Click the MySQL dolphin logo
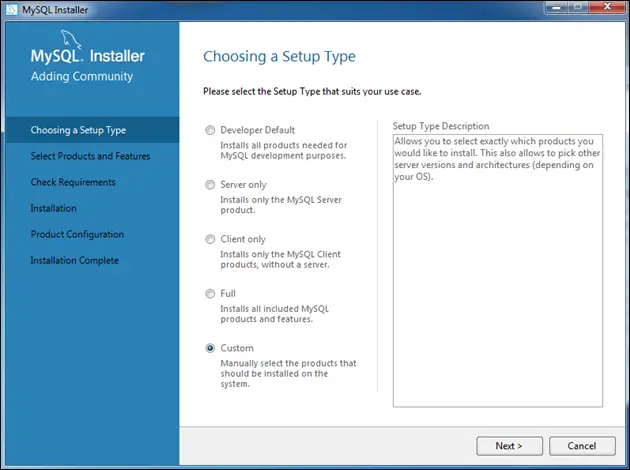 (71, 39)
